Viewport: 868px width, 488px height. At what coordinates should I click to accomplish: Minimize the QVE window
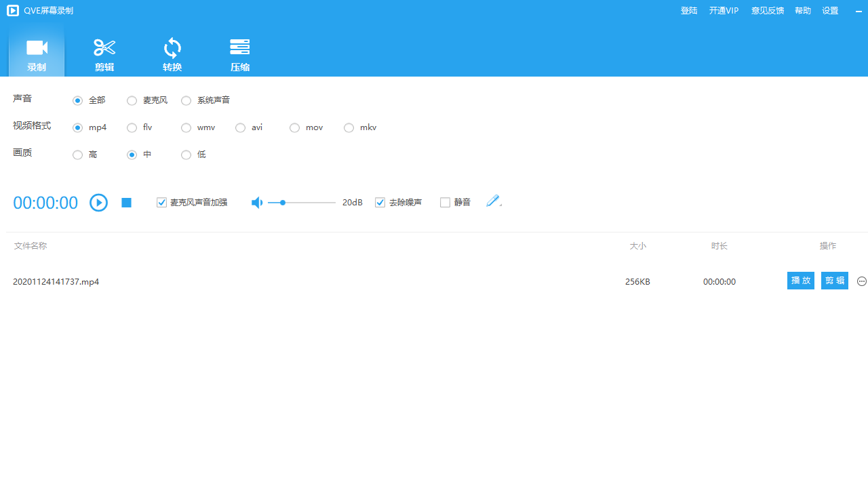coord(859,11)
